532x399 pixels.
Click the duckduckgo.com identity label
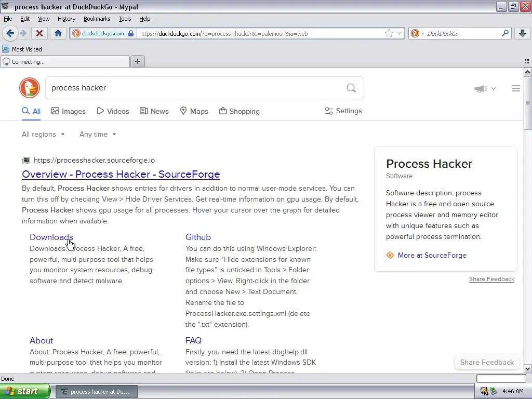(x=103, y=33)
